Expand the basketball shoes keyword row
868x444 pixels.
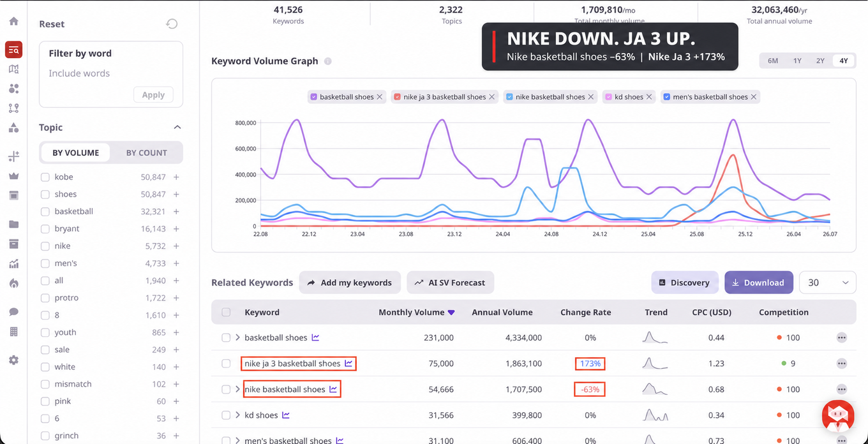tap(237, 337)
